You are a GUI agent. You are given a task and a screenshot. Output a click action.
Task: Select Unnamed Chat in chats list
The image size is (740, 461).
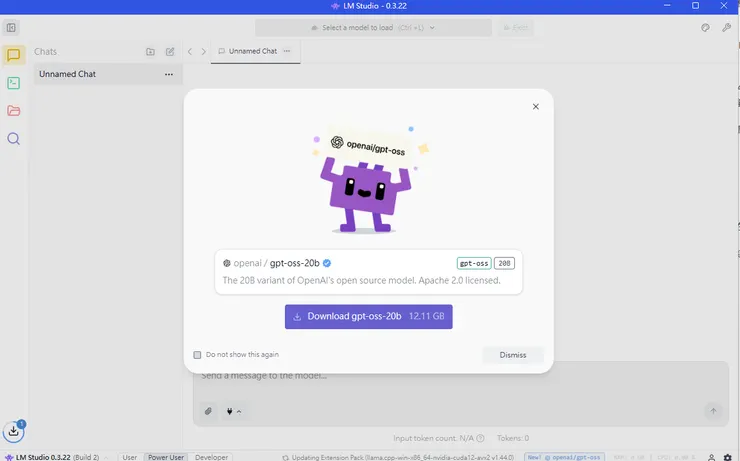click(108, 74)
